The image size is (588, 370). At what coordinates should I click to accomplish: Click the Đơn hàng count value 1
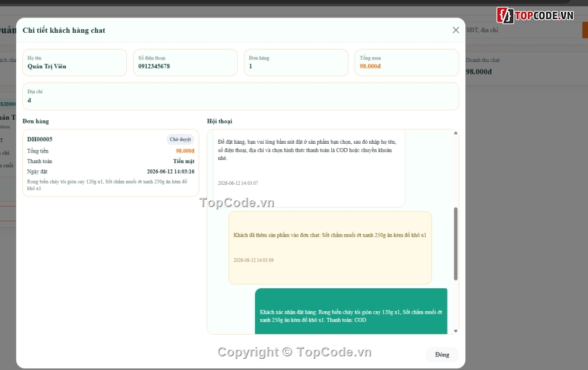(x=251, y=66)
